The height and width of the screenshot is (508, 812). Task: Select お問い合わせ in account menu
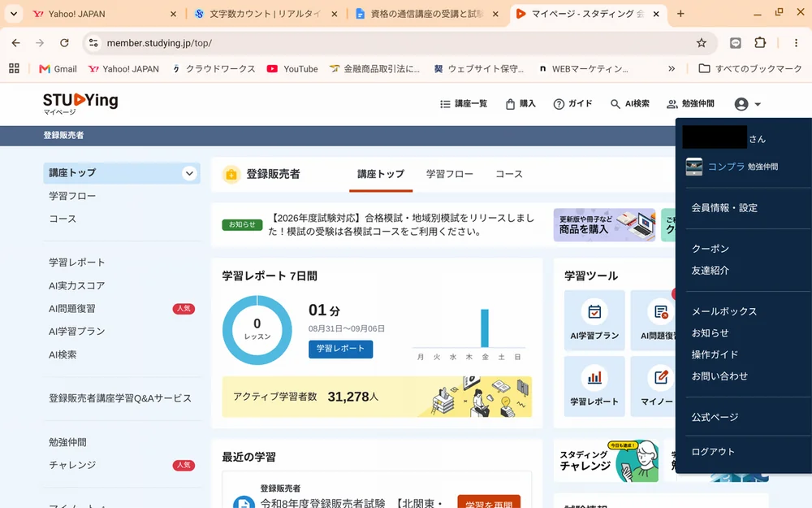(x=719, y=376)
